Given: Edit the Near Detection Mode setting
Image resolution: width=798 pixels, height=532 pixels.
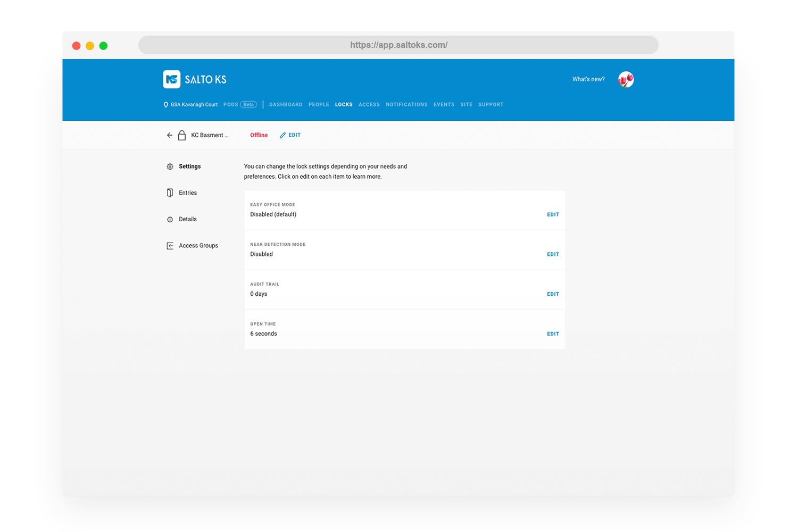Looking at the screenshot, I should click(x=553, y=254).
